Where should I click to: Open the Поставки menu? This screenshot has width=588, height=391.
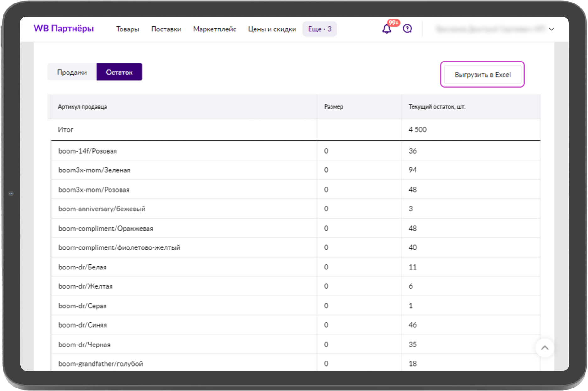[166, 29]
